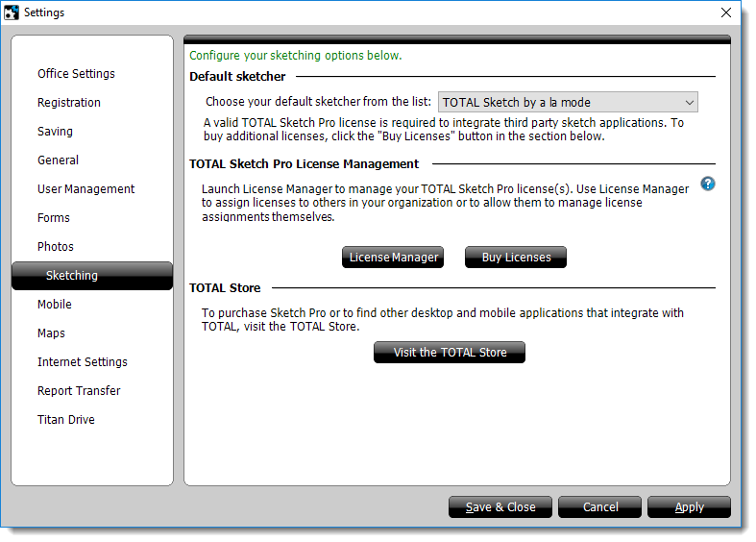
Task: Open the default sketcher dropdown list
Action: point(568,103)
